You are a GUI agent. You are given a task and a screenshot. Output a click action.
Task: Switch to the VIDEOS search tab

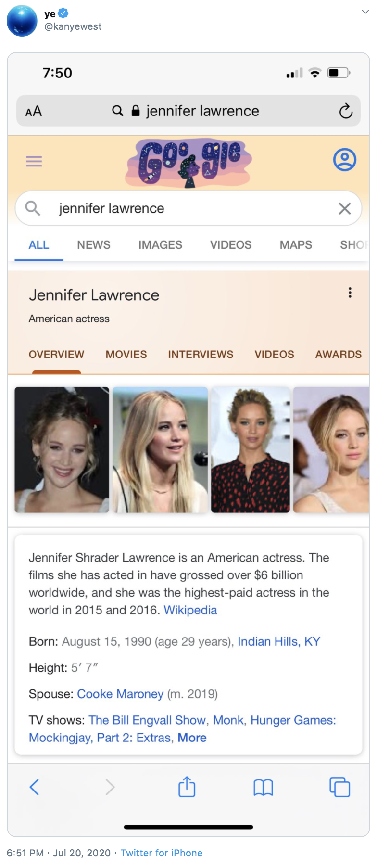coord(231,245)
